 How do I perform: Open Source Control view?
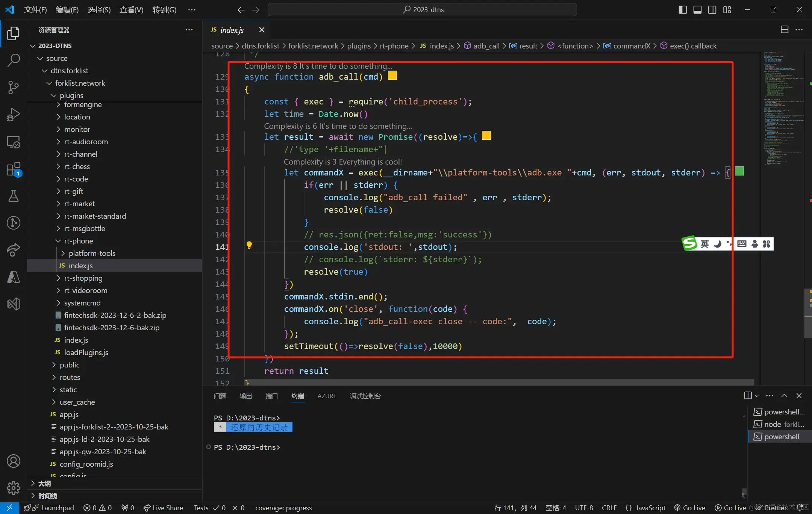pyautogui.click(x=14, y=87)
